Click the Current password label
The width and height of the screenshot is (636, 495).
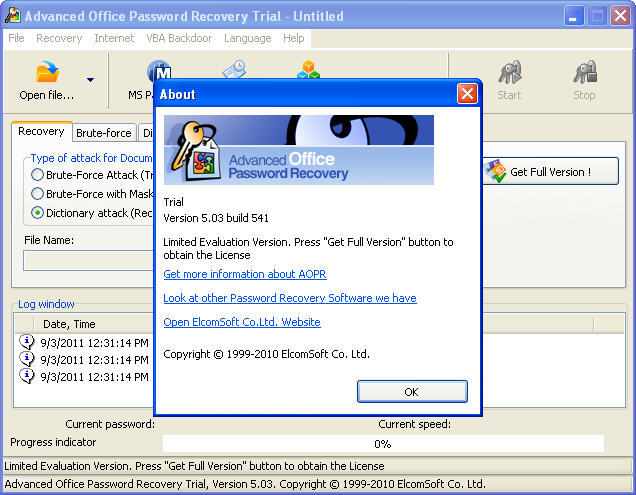tap(110, 424)
